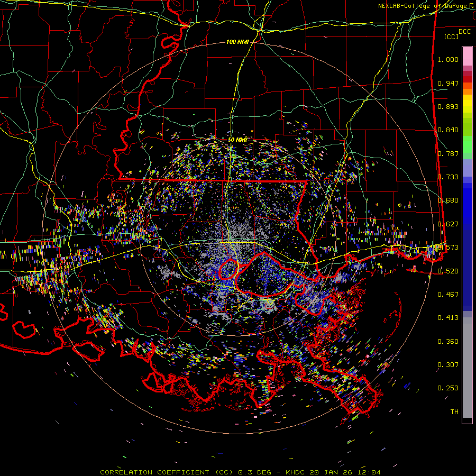Click the 0.893 scale value
This screenshot has height=476, width=476.
pos(448,106)
